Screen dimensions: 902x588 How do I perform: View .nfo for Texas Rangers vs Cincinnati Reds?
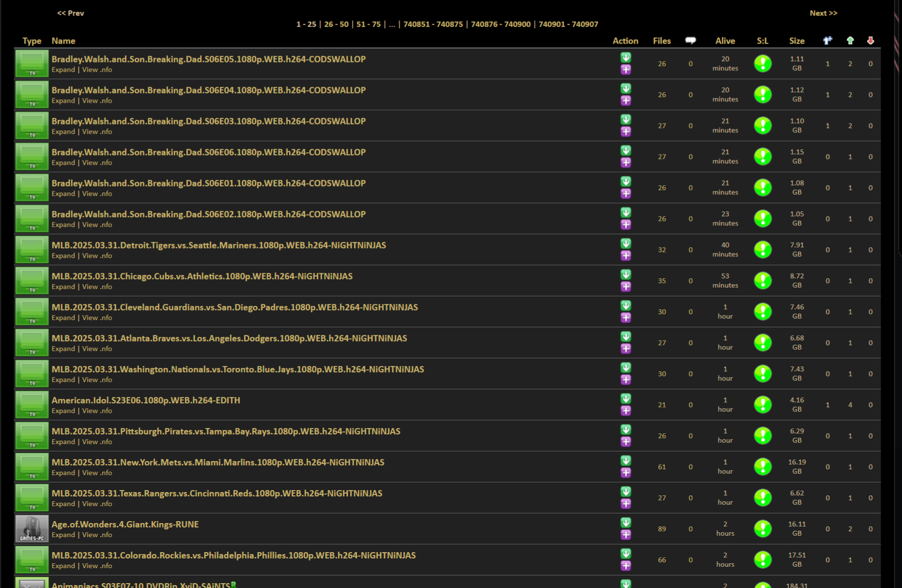point(97,504)
